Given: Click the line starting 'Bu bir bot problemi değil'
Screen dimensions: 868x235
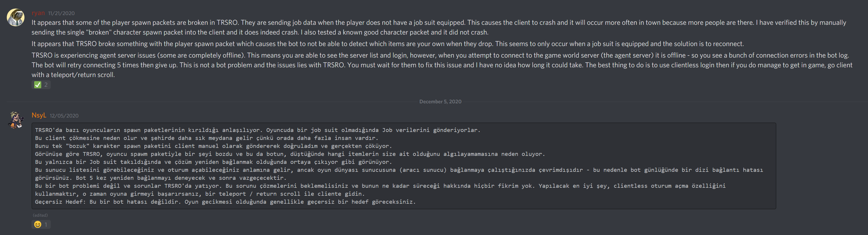Looking at the screenshot, I should (x=380, y=186).
